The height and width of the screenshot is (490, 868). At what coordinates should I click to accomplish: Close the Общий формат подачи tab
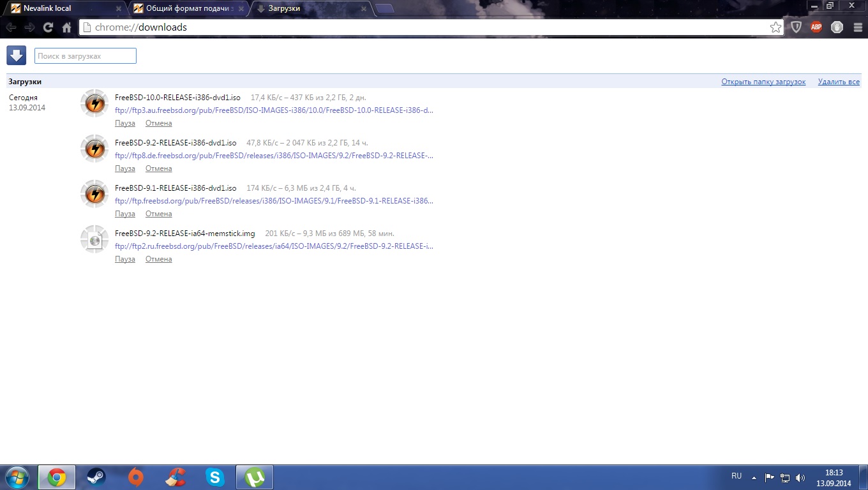click(x=241, y=9)
